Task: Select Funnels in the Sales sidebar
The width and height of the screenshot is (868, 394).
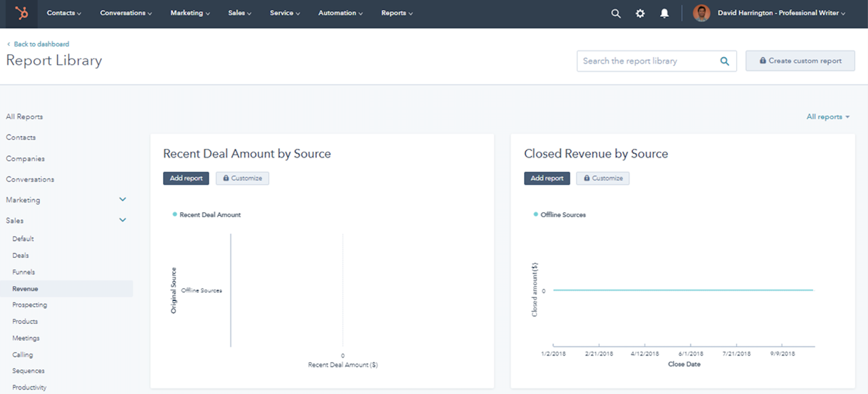Action: click(x=24, y=272)
